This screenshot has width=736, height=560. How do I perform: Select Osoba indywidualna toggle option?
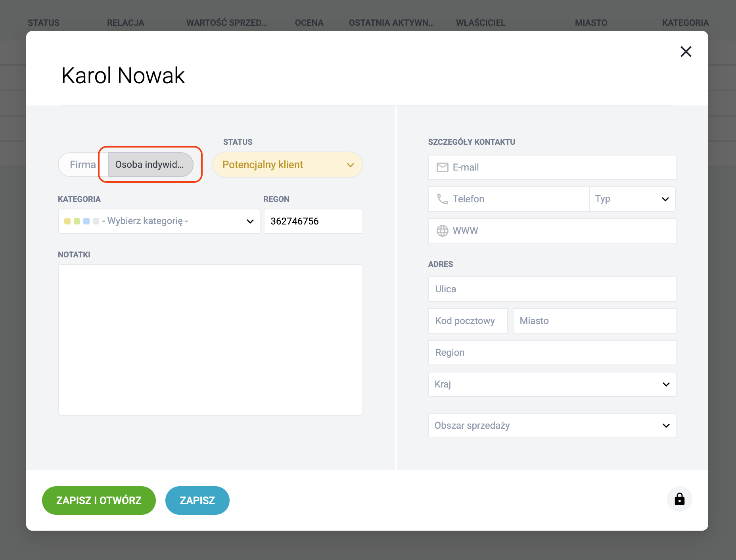point(150,165)
